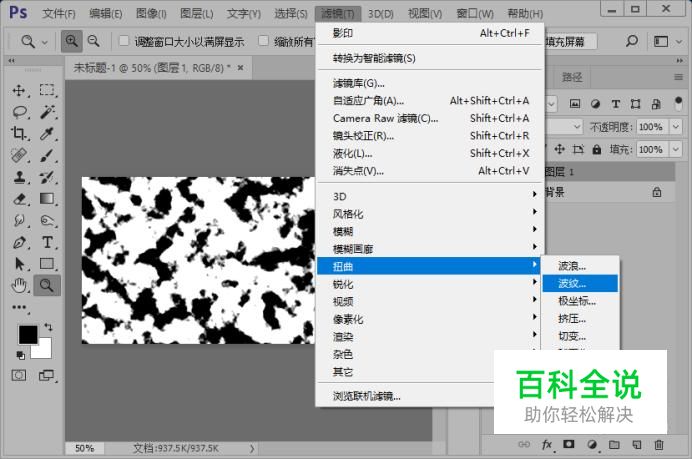Swap foreground and background colors
This screenshot has width=692, height=459.
pos(48,327)
